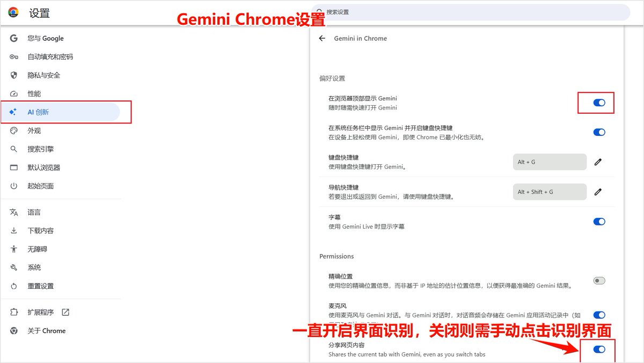Click the Gemini in Chrome page title
The image size is (644, 363).
click(360, 39)
